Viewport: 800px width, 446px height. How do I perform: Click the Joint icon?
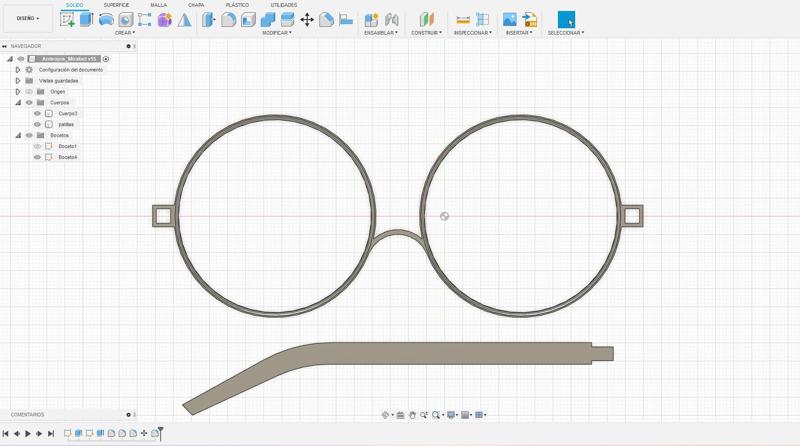click(x=391, y=20)
